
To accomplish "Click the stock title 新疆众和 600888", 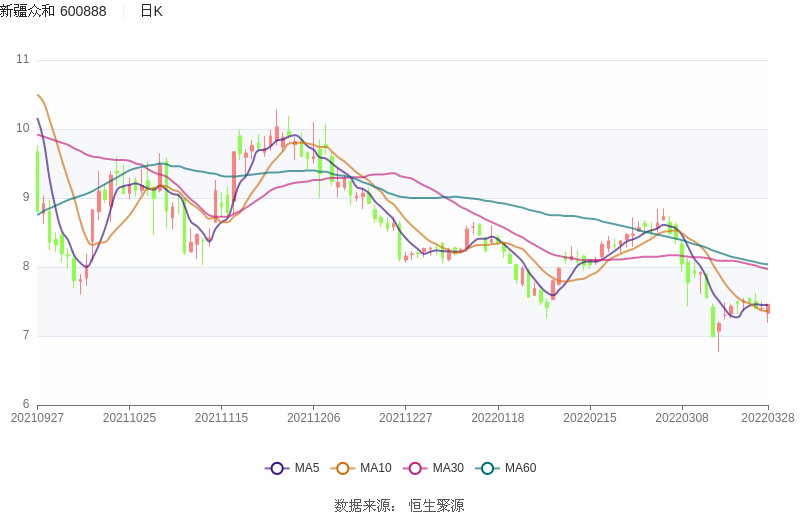I will click(53, 11).
